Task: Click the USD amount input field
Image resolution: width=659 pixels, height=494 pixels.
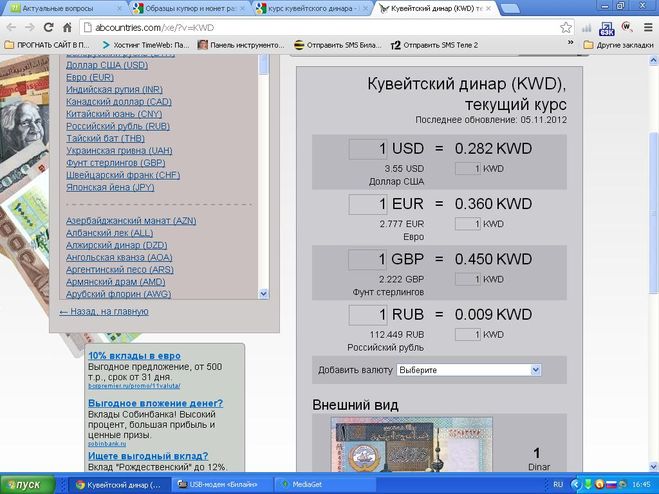Action: [x=367, y=149]
